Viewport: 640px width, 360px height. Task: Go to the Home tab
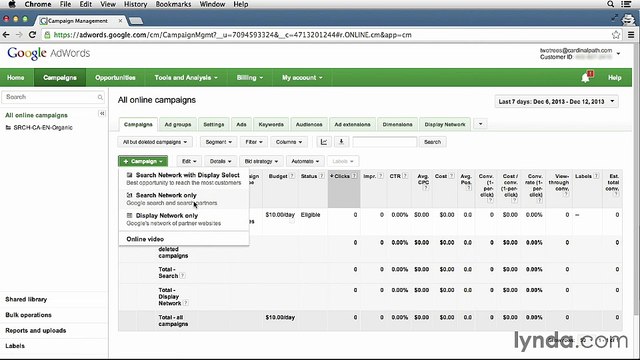(x=16, y=78)
